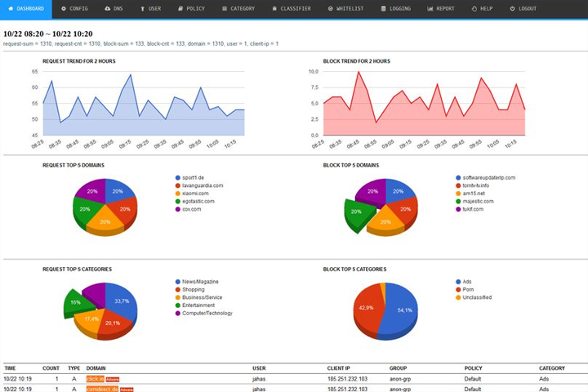Click the 20,1% red slice in request categories
Screen dimensions: 588x392
[x=113, y=323]
